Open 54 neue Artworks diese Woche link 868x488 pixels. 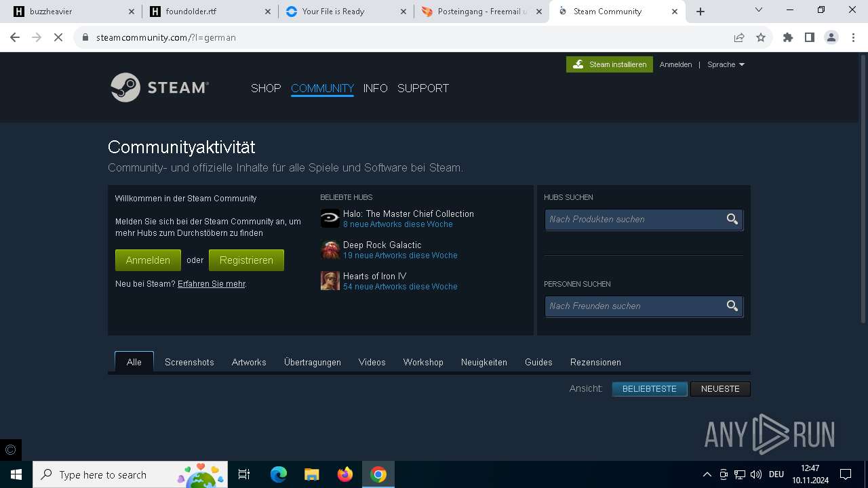click(400, 287)
